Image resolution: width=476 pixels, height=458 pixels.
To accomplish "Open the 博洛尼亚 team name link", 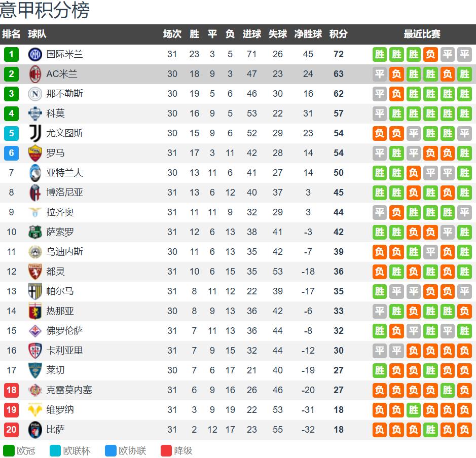I will pyautogui.click(x=65, y=193).
